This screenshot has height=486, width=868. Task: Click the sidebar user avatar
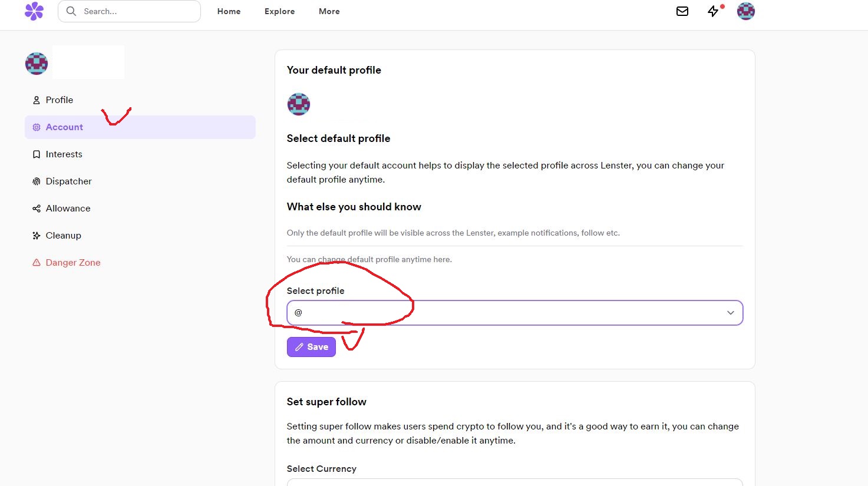click(37, 63)
